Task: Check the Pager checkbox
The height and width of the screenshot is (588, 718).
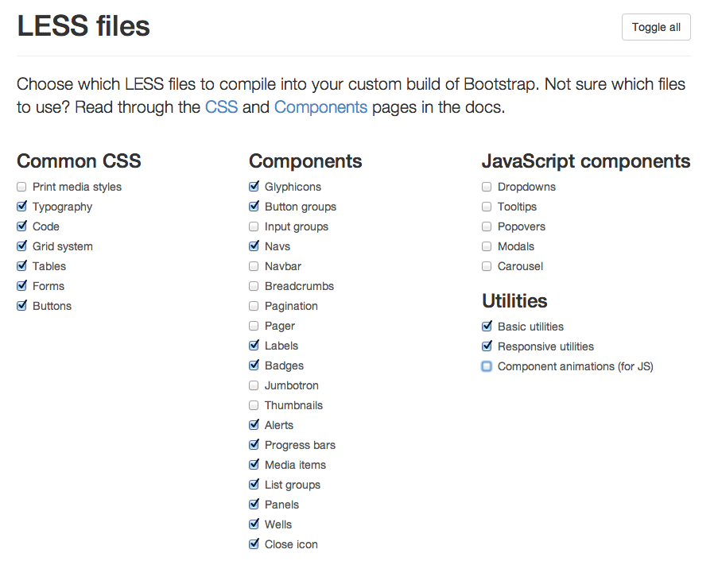Action: 254,326
